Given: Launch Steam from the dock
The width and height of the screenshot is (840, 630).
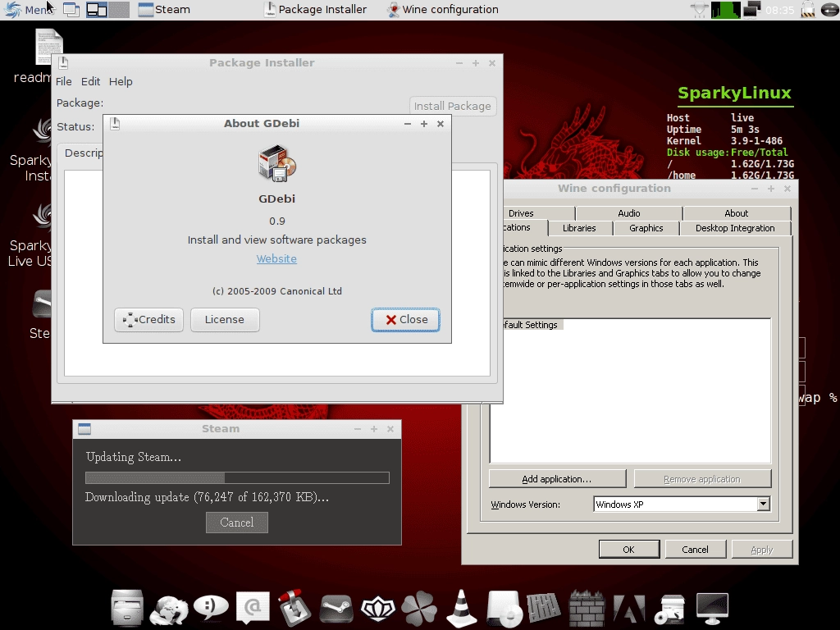Looking at the screenshot, I should click(x=336, y=607).
